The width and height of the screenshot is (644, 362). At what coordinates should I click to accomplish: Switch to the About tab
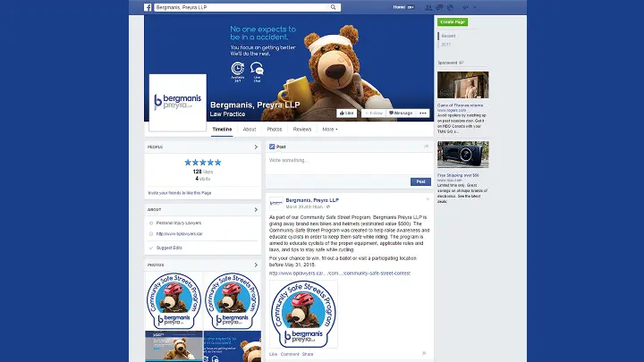(250, 130)
